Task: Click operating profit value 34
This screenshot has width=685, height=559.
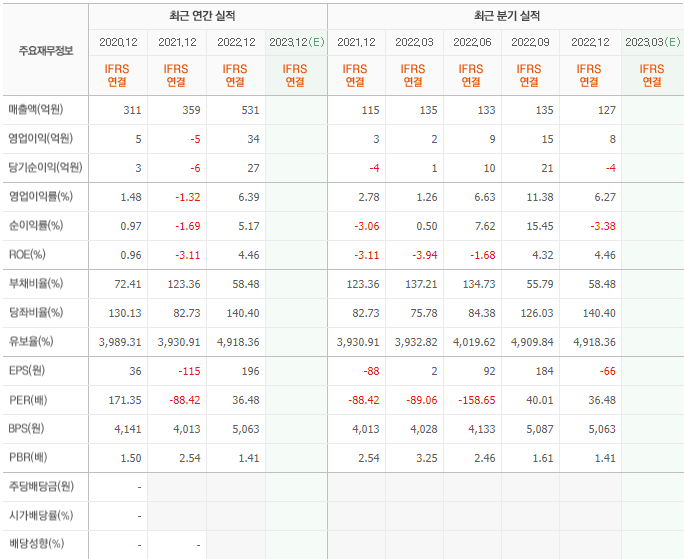Action: (x=253, y=139)
